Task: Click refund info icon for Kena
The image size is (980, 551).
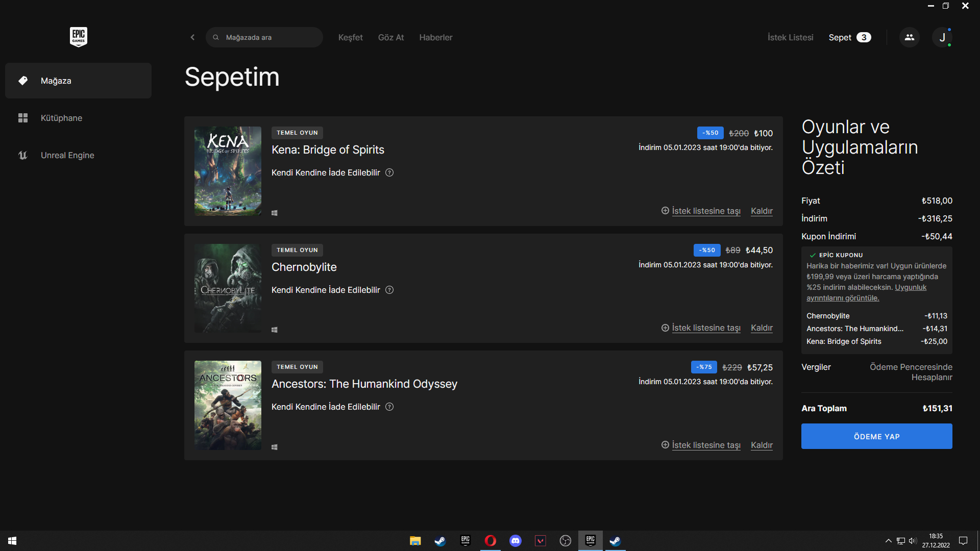Action: pyautogui.click(x=389, y=172)
